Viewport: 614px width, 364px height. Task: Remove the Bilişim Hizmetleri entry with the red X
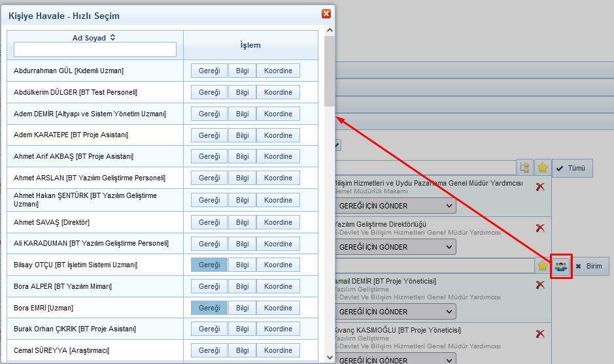tap(540, 187)
